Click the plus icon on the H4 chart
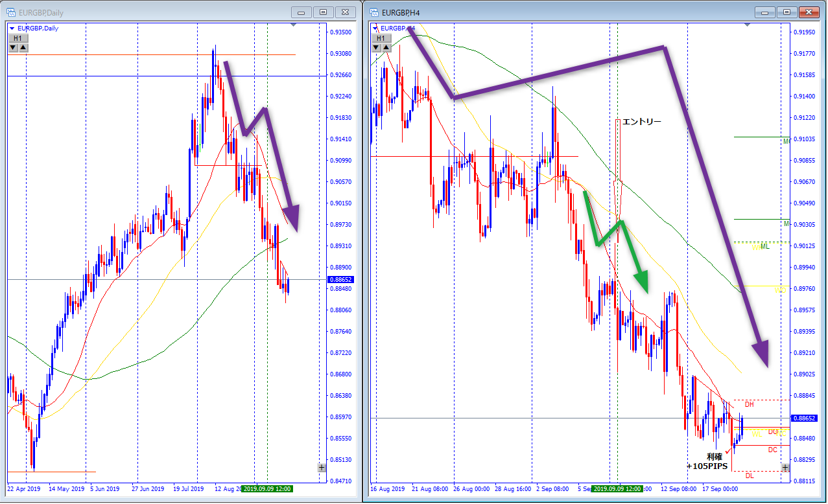This screenshot has height=504, width=828. tap(785, 467)
